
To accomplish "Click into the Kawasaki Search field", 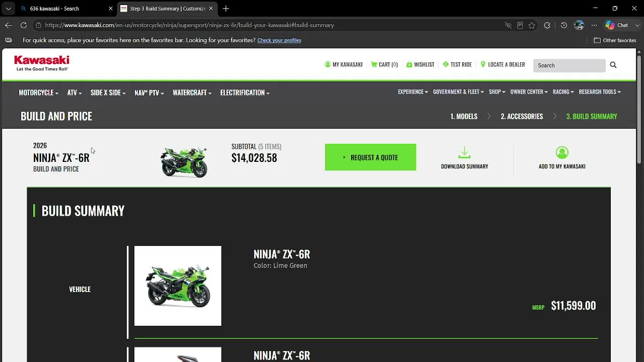I will click(x=569, y=65).
